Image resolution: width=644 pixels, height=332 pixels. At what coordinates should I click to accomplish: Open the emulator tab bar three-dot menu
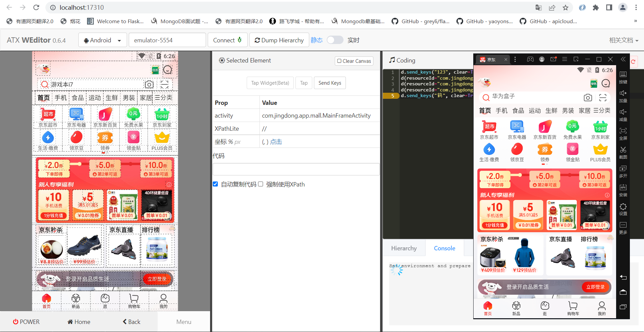coord(515,59)
